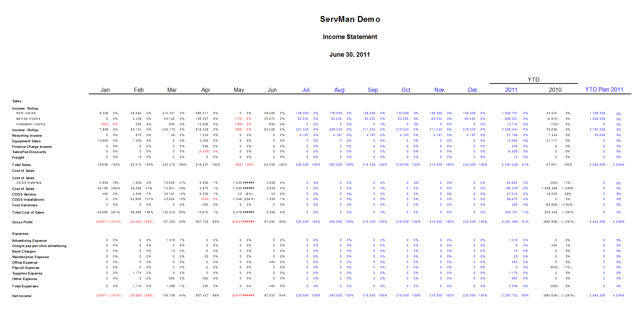
Task: Select the Cost Variances row label
Action: coord(25,205)
